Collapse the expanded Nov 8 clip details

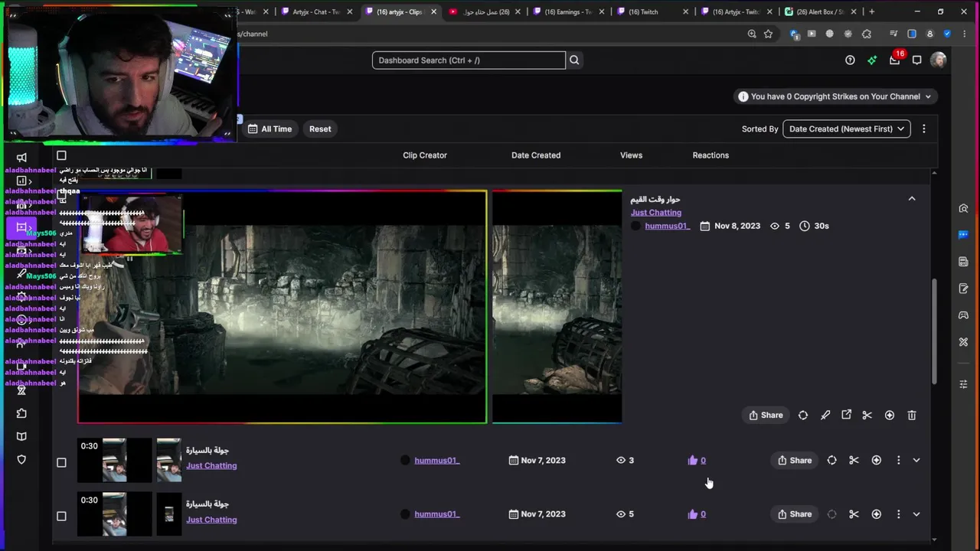coord(912,199)
